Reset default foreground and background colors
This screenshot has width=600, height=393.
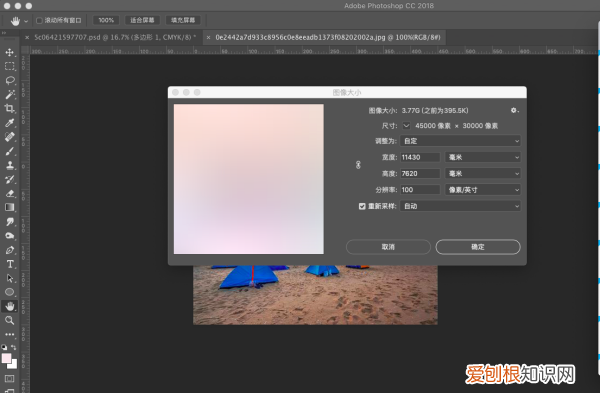tap(4, 347)
